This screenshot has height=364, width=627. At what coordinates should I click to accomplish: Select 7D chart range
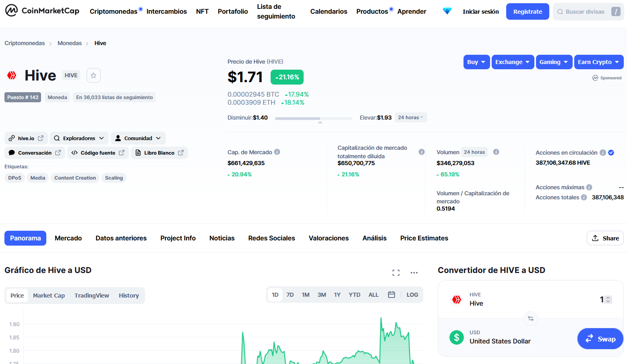290,295
